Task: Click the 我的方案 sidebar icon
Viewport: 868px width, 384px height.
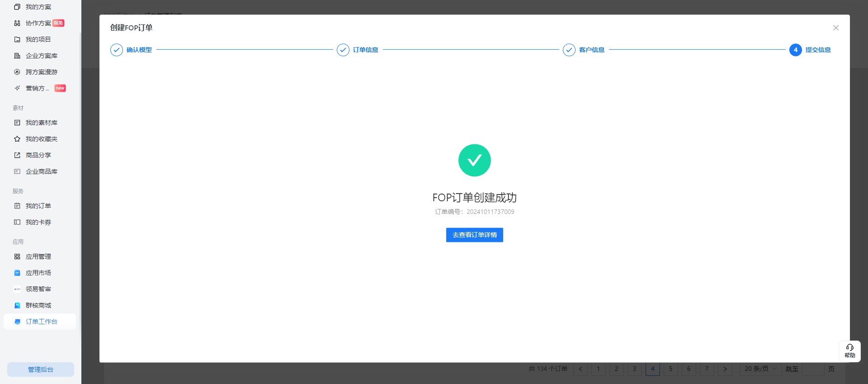Action: click(x=17, y=7)
